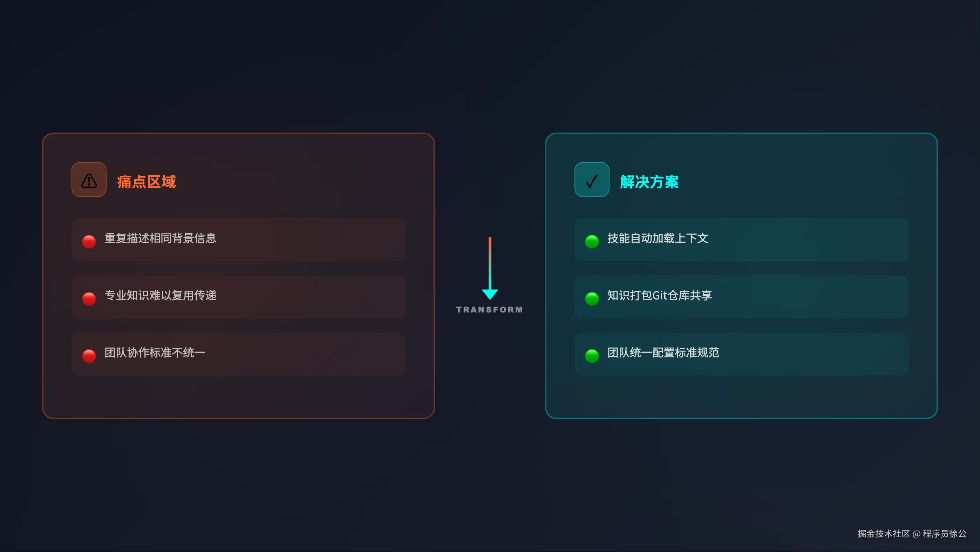Click the 技能自动加载上下文 item
Screen dimensions: 980x552
click(x=741, y=240)
